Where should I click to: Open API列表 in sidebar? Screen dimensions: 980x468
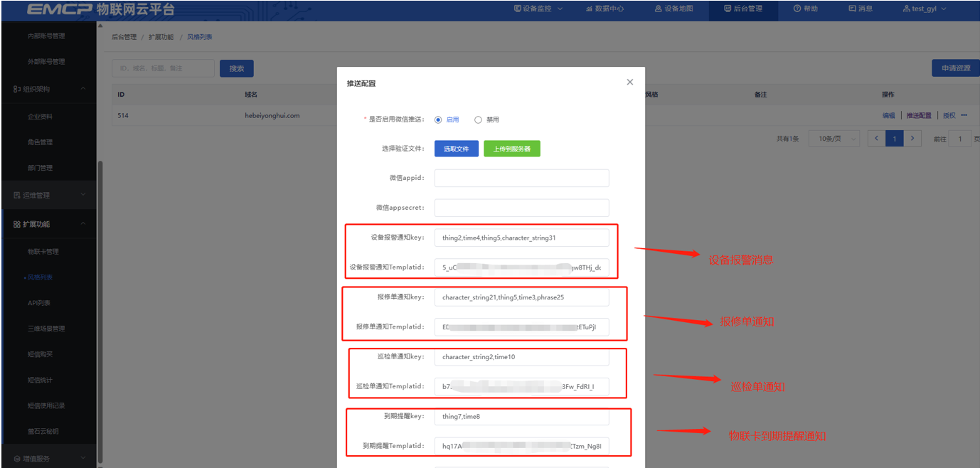(x=39, y=303)
